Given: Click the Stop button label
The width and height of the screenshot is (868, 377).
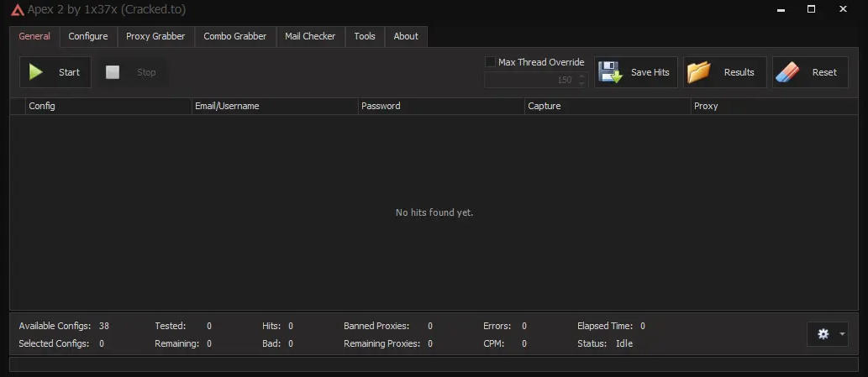Looking at the screenshot, I should pyautogui.click(x=146, y=72).
